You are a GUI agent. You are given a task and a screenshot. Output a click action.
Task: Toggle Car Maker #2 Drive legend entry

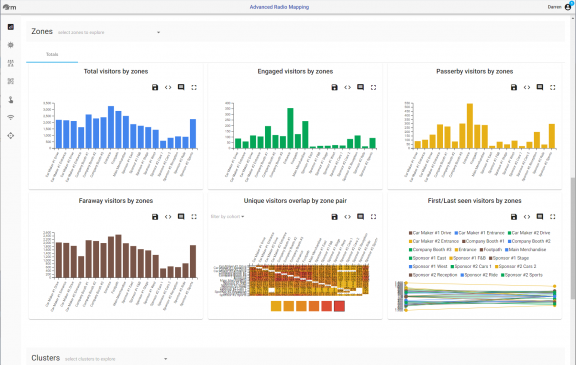[529, 233]
